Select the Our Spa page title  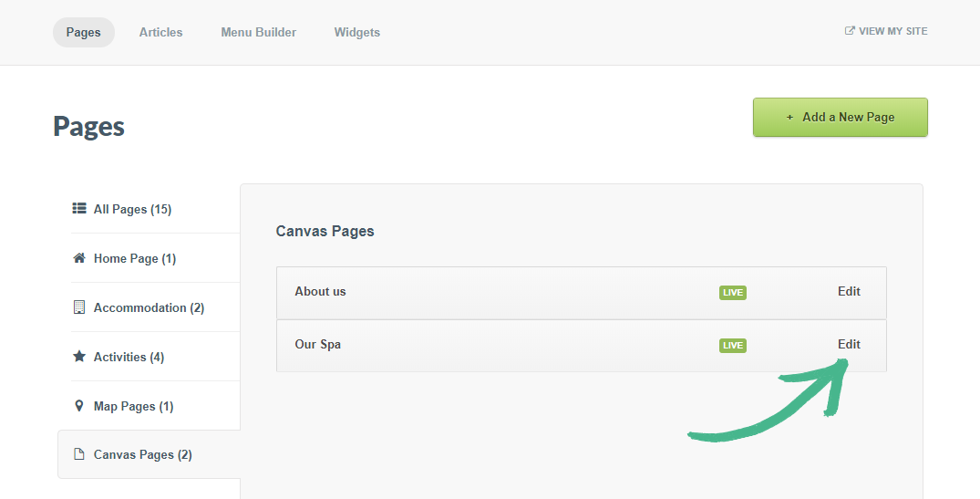point(317,345)
